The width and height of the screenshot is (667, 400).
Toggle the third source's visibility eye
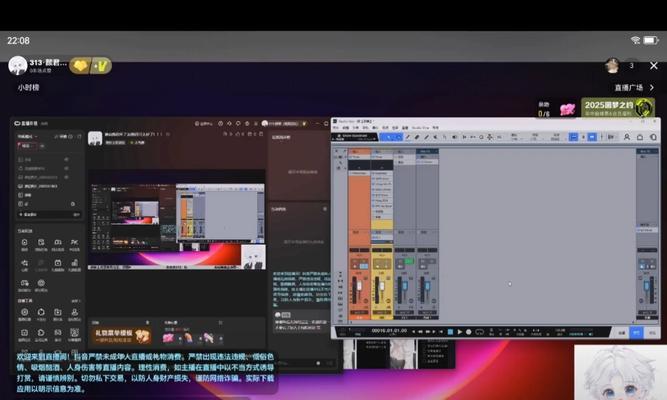(x=66, y=177)
